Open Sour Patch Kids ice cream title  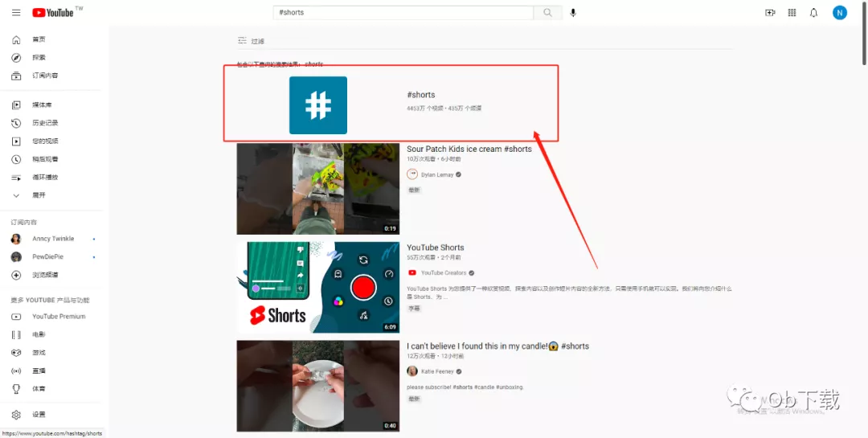tap(469, 149)
